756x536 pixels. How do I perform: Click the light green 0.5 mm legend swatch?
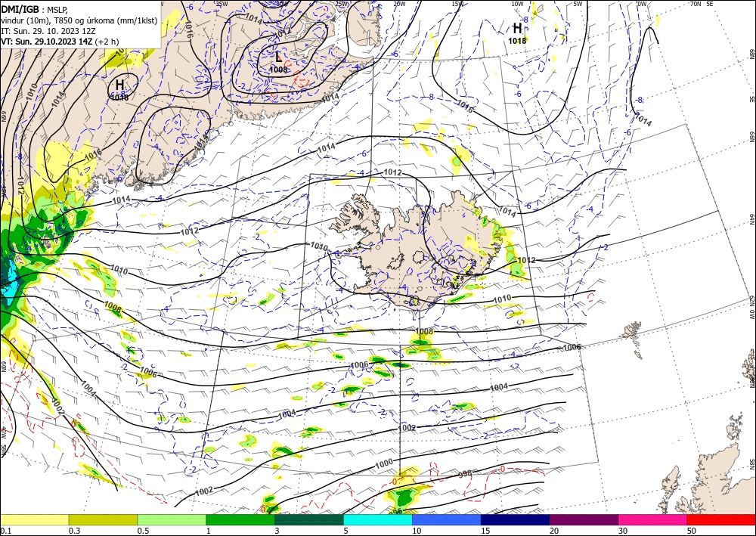172,519
